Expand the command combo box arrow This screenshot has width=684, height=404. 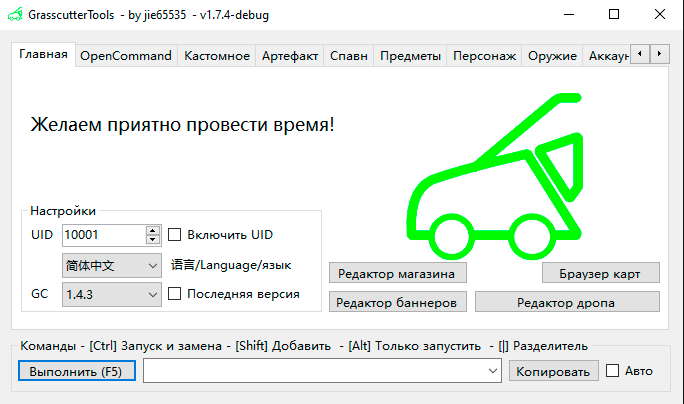click(492, 371)
